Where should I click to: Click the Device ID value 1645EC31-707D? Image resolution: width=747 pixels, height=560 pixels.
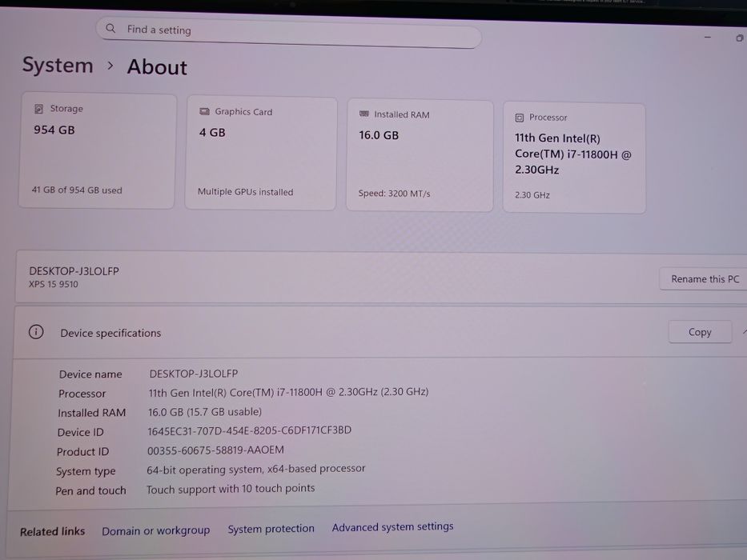pyautogui.click(x=249, y=430)
